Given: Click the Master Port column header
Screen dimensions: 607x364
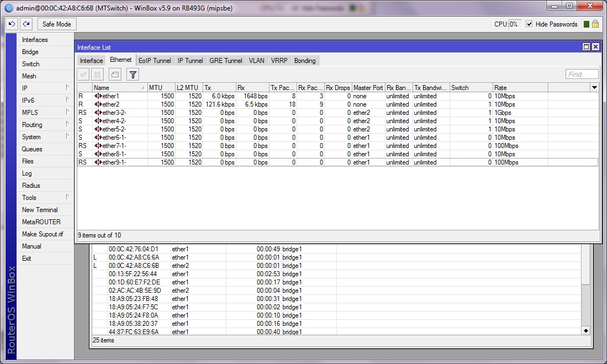Looking at the screenshot, I should click(368, 87).
